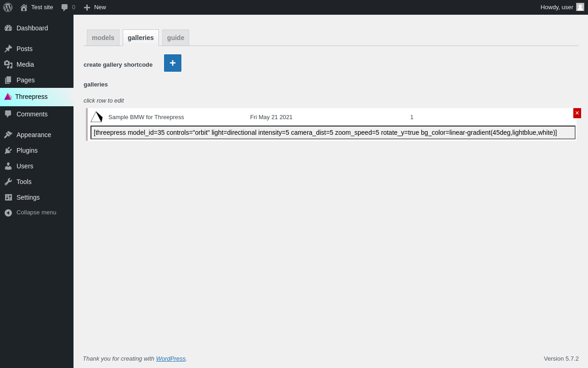Open the Users label
Screen dimensions: 588x368
[25, 166]
